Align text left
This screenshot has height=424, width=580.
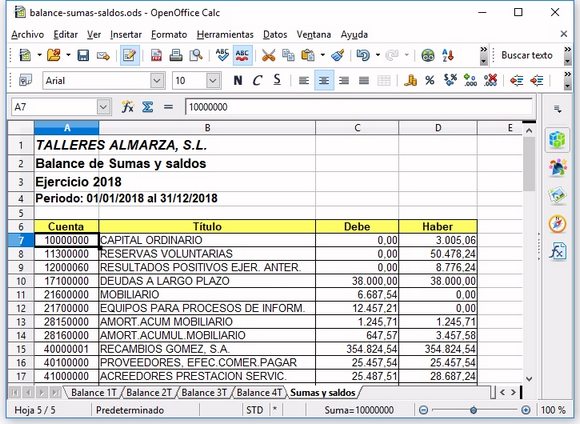click(x=304, y=80)
